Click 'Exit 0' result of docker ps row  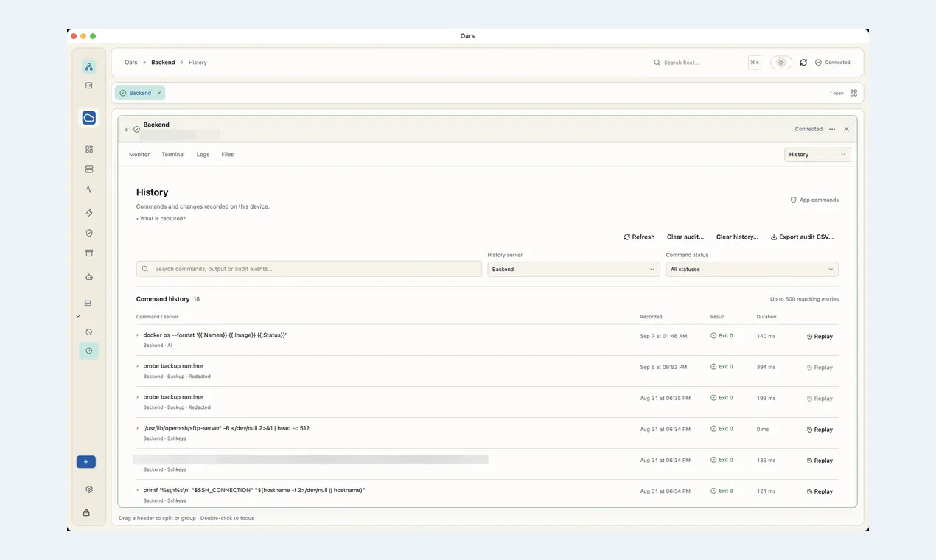pos(722,336)
